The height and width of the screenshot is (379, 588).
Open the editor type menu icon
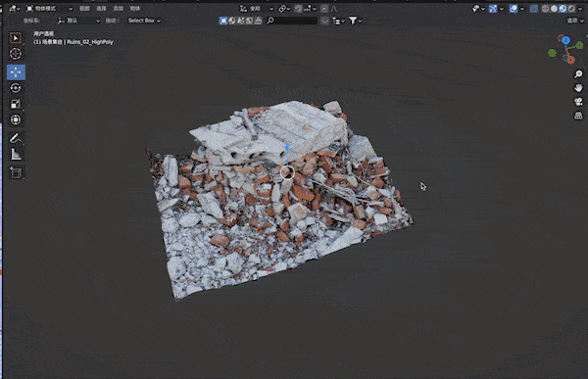[15, 8]
